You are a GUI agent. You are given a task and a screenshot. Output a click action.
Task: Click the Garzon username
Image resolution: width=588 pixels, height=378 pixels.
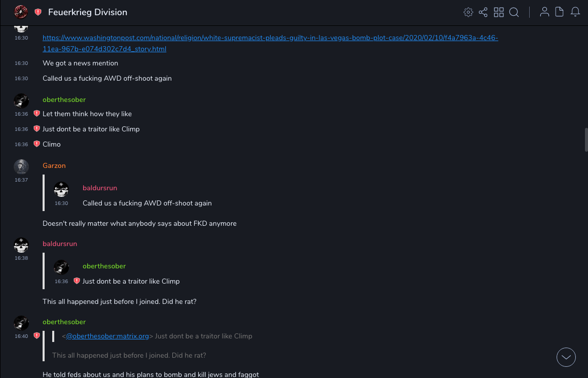pyautogui.click(x=54, y=165)
